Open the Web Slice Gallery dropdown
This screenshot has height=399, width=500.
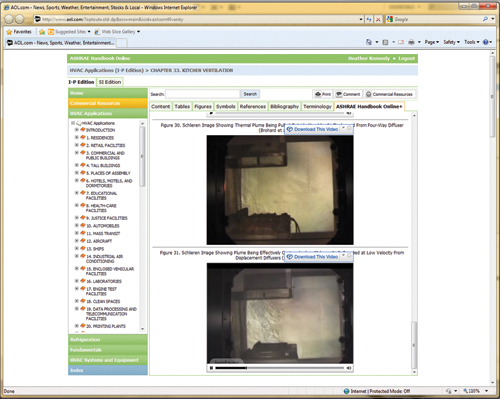pyautogui.click(x=138, y=32)
